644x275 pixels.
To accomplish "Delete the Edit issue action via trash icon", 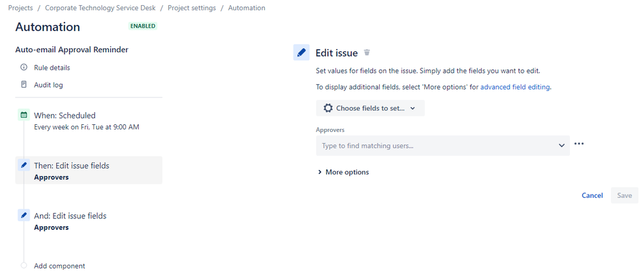I will pyautogui.click(x=367, y=53).
